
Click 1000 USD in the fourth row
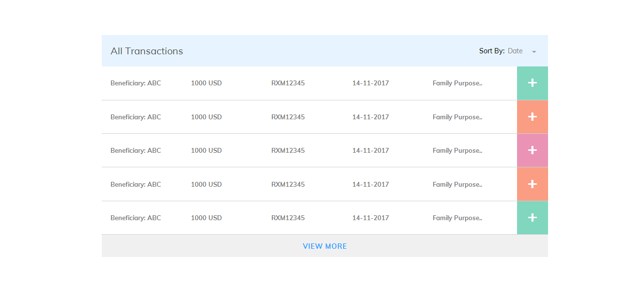(206, 184)
